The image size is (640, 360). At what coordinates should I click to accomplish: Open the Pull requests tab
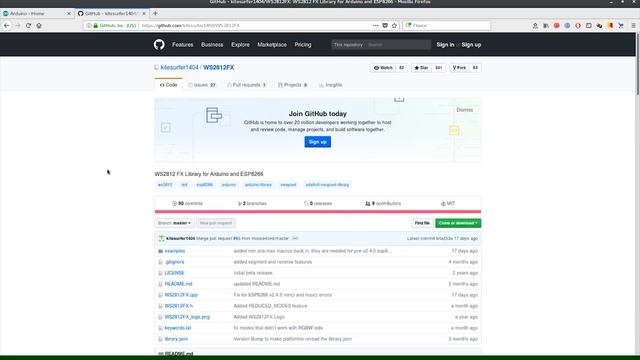[247, 85]
